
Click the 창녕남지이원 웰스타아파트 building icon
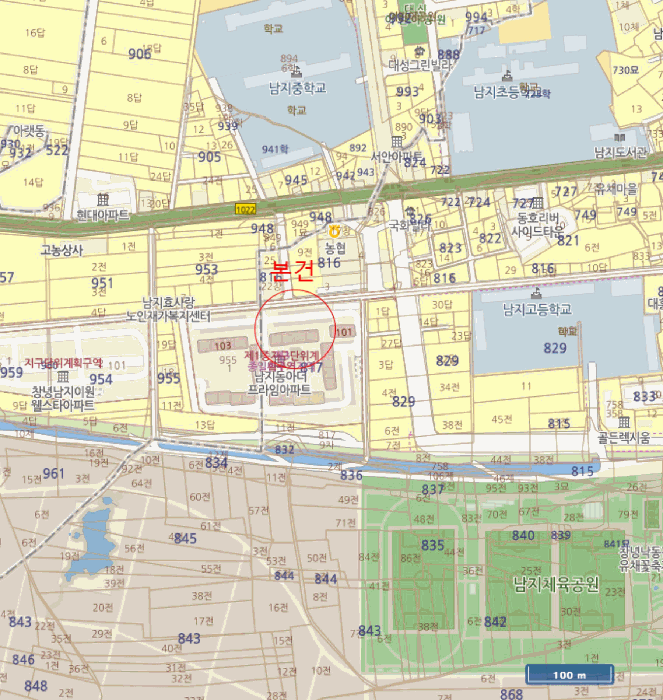click(x=63, y=375)
